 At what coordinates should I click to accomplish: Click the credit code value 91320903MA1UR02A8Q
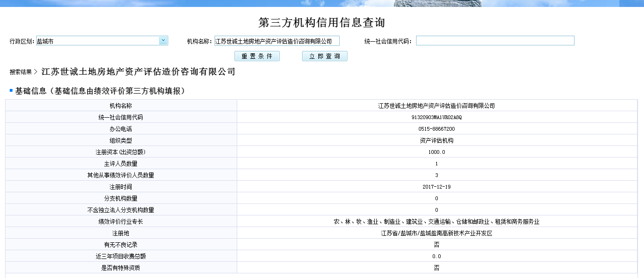(x=436, y=117)
